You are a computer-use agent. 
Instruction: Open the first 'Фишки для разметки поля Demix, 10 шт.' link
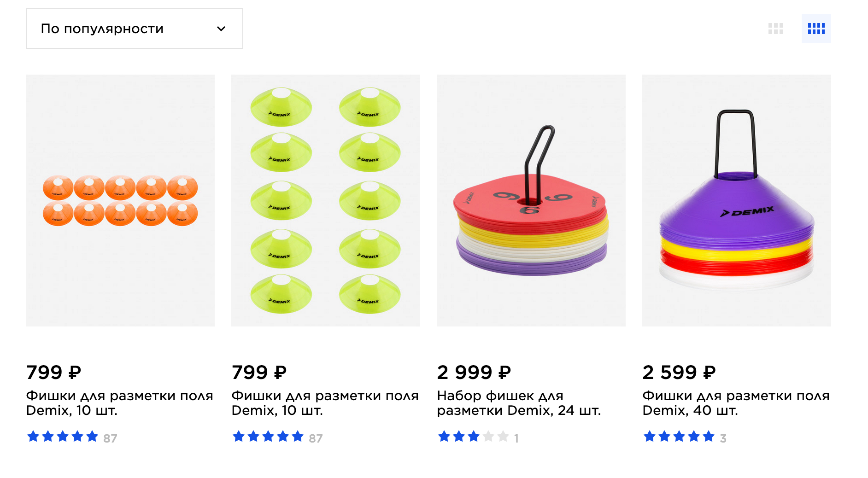(119, 403)
